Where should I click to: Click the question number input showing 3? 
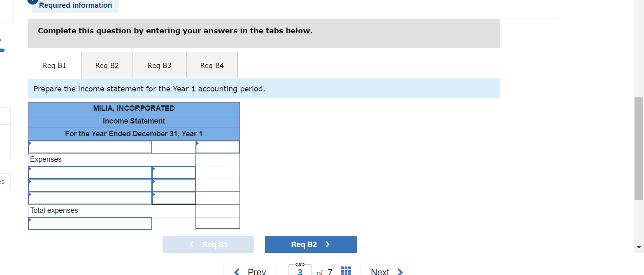(x=300, y=271)
